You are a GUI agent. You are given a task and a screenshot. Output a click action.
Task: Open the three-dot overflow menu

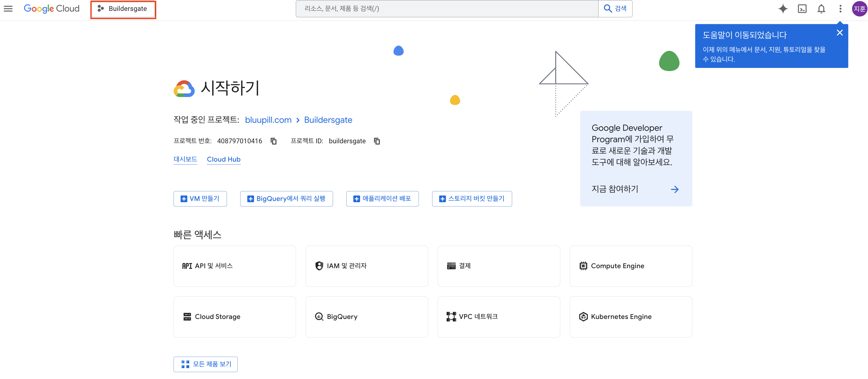840,9
